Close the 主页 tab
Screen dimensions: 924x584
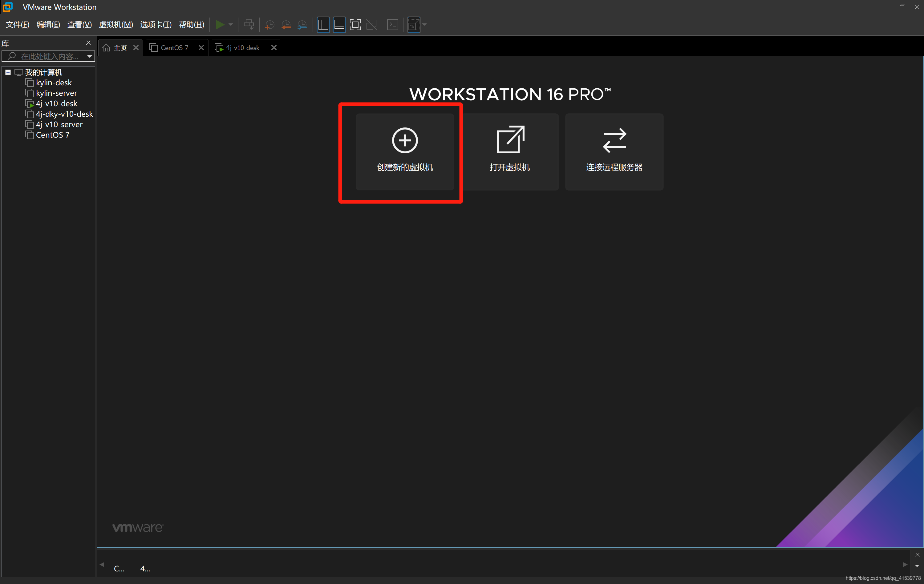pyautogui.click(x=136, y=48)
